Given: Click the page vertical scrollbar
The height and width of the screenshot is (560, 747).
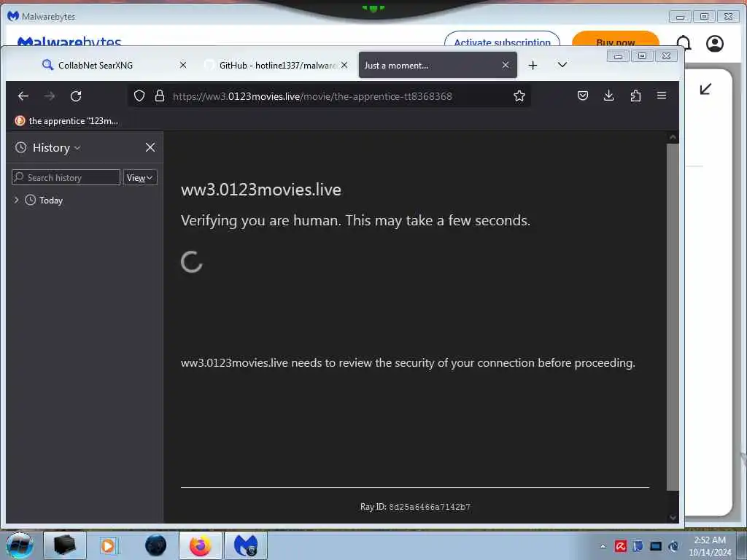Looking at the screenshot, I should [672, 316].
